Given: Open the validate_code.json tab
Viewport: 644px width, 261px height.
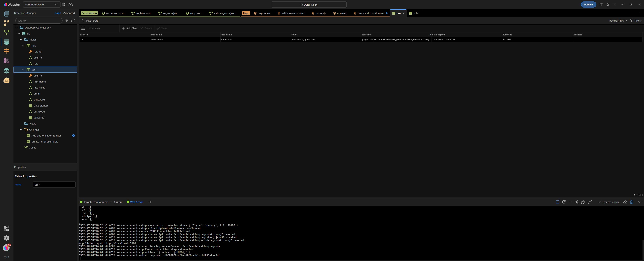Looking at the screenshot, I should coord(222,13).
